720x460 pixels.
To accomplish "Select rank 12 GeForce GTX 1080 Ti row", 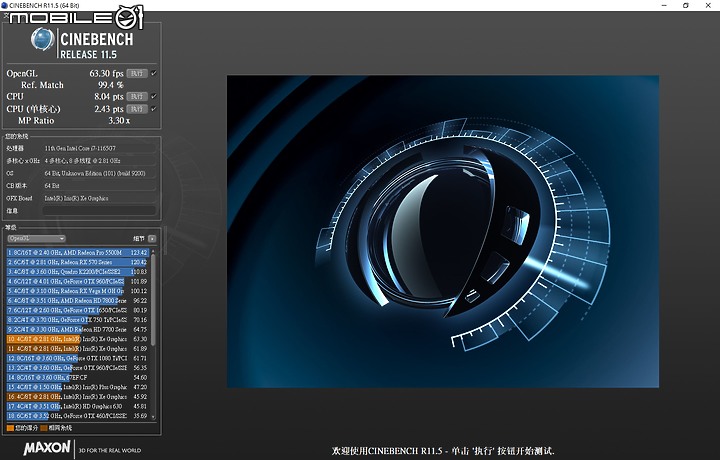I will (x=78, y=358).
